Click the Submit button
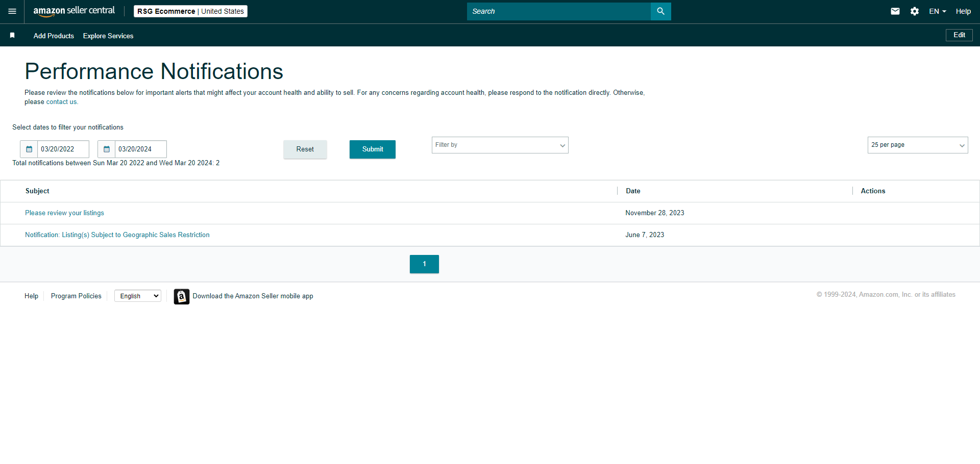 click(x=373, y=149)
